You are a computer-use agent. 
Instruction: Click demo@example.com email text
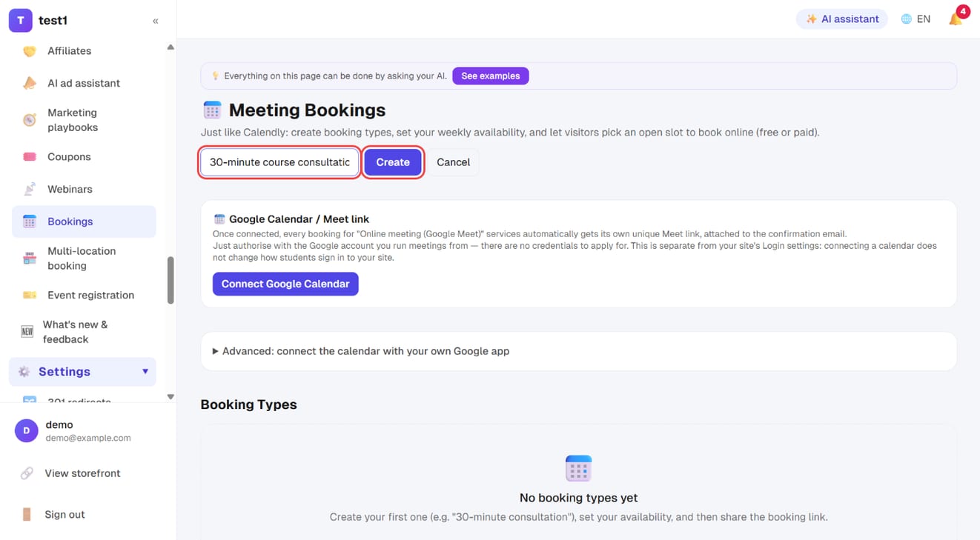[x=88, y=438]
